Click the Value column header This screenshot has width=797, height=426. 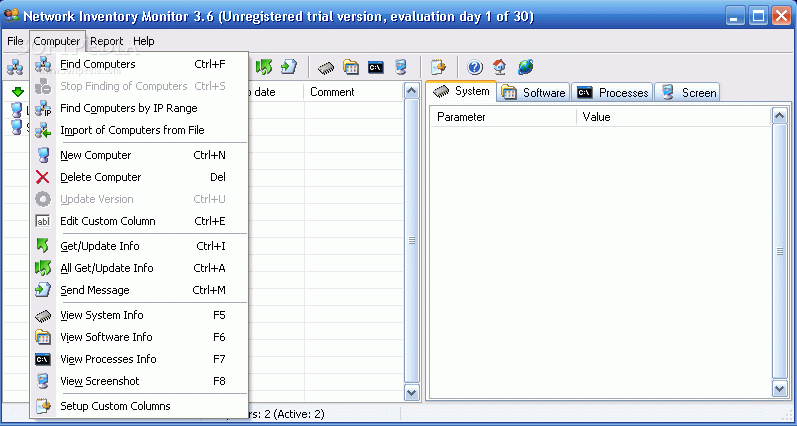674,117
